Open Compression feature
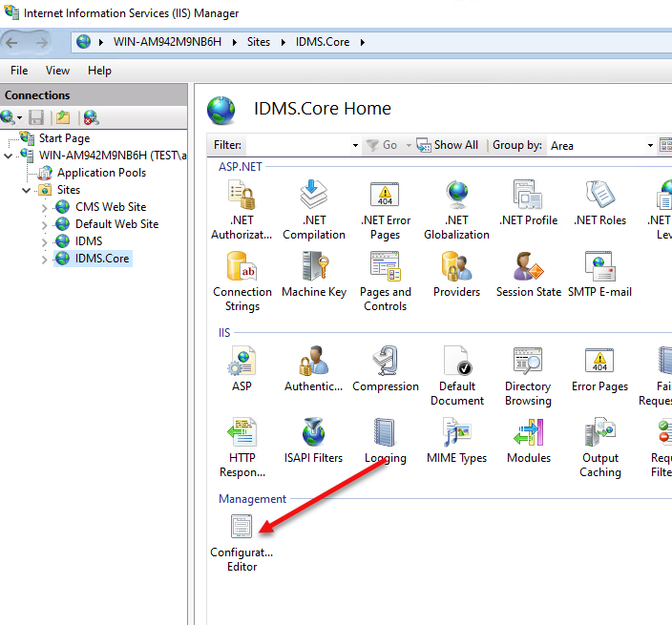Image resolution: width=672 pixels, height=625 pixels. coord(386,369)
